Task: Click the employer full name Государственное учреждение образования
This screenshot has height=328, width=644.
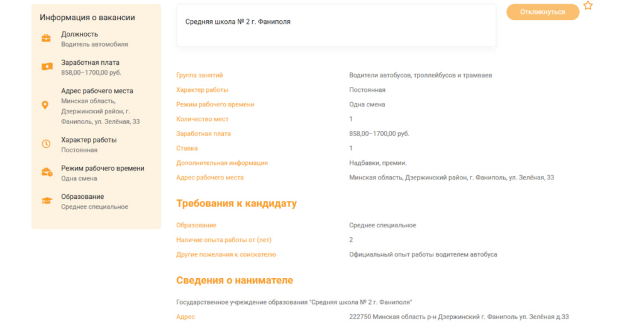Action: [294, 302]
